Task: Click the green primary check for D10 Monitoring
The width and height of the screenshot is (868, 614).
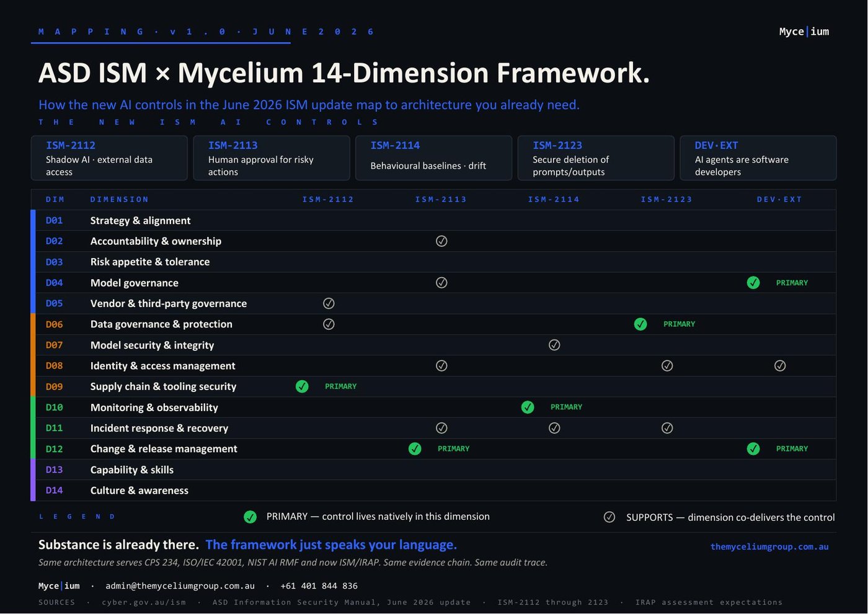Action: click(528, 407)
